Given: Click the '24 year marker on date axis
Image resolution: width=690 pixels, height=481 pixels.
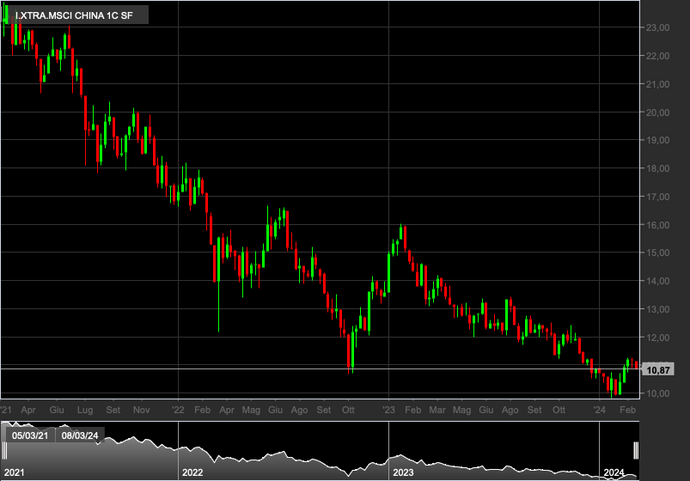Looking at the screenshot, I should (x=600, y=410).
